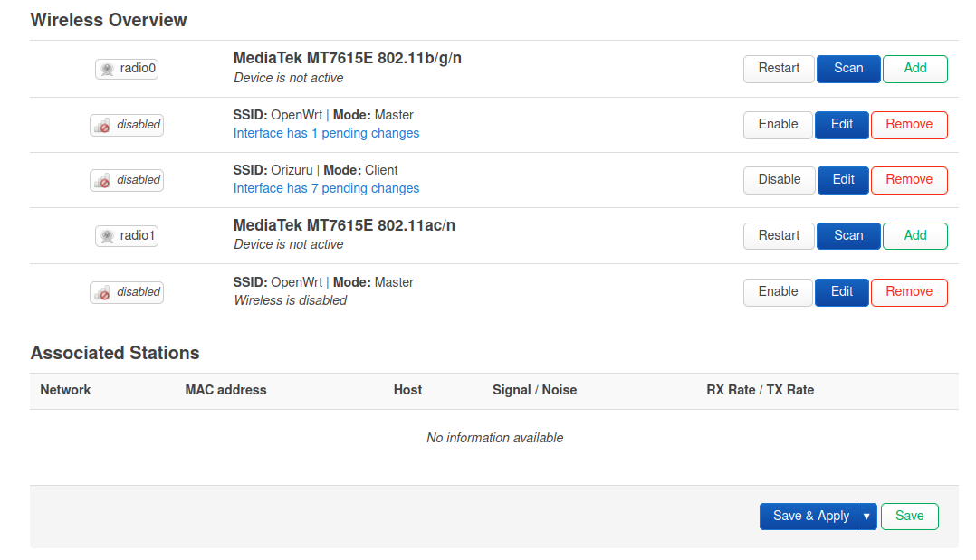Enable the radio0 OpenWrt Master network
This screenshot has width=976, height=560.
point(778,125)
